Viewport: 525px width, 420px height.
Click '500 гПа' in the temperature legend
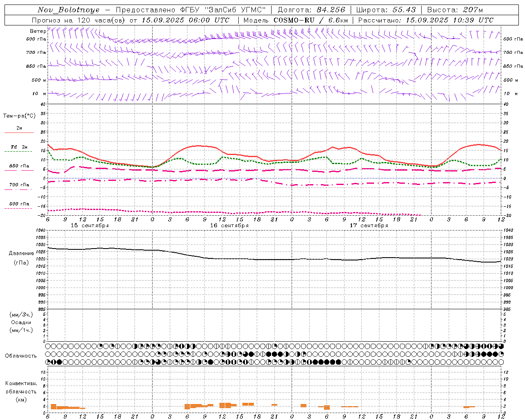(x=19, y=204)
